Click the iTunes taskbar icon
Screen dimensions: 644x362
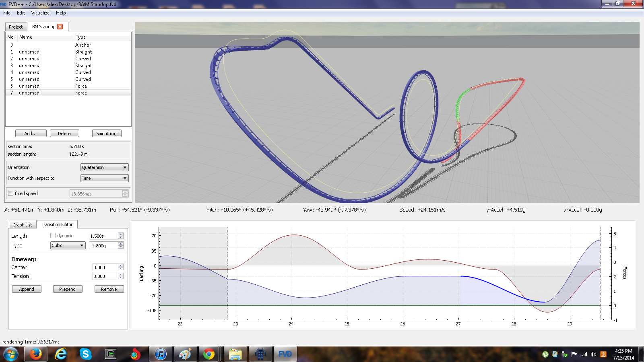pos(160,354)
